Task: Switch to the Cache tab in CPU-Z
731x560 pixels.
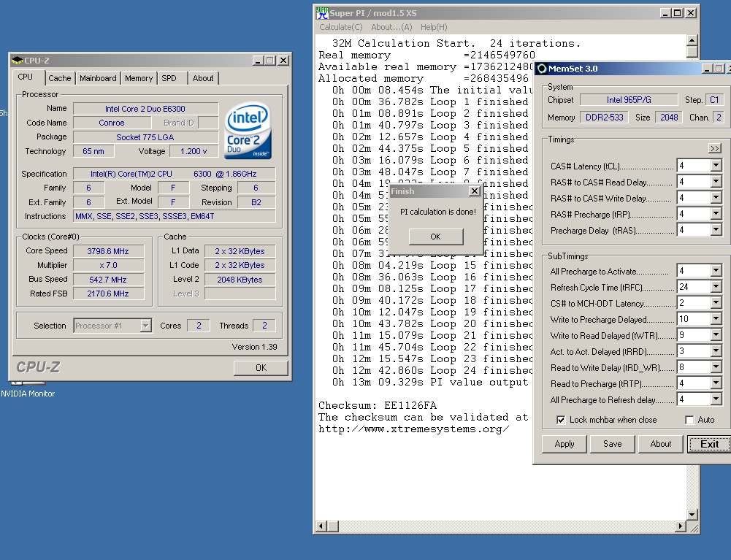Action: tap(60, 78)
